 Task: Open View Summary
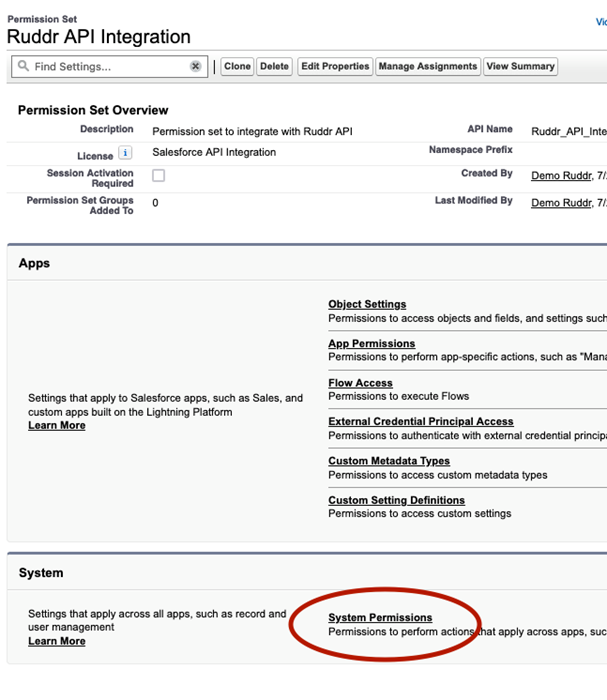pyautogui.click(x=520, y=67)
